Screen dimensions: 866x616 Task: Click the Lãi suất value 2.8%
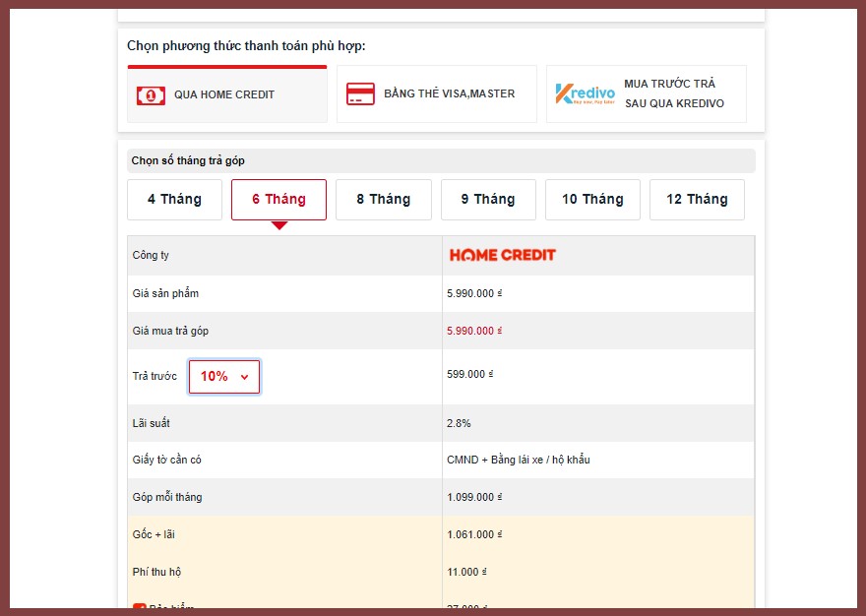click(x=459, y=423)
